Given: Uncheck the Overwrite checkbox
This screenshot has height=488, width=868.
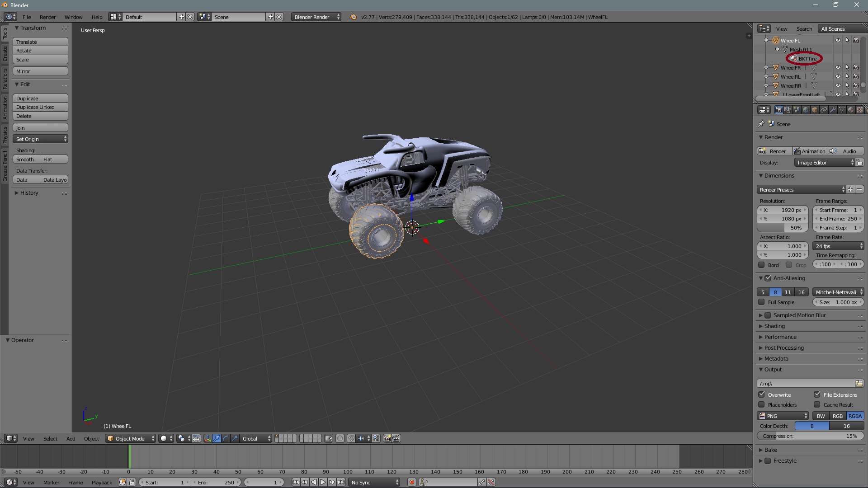Looking at the screenshot, I should [762, 394].
